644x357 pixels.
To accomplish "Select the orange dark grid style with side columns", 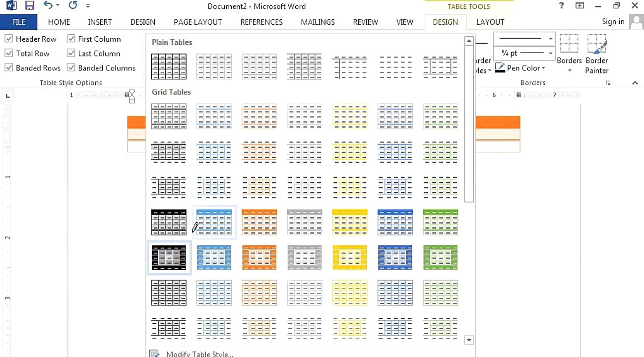I will [x=259, y=257].
